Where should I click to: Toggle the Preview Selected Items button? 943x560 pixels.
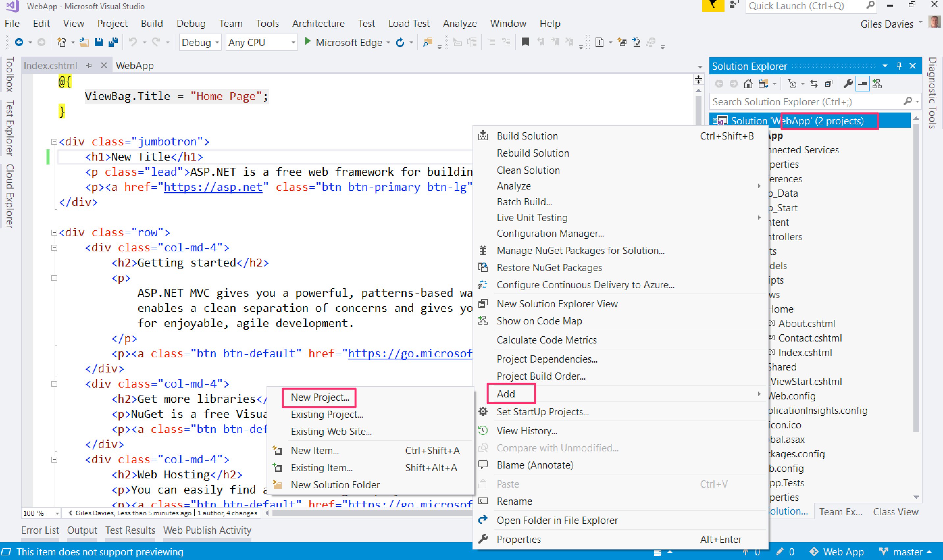point(863,84)
